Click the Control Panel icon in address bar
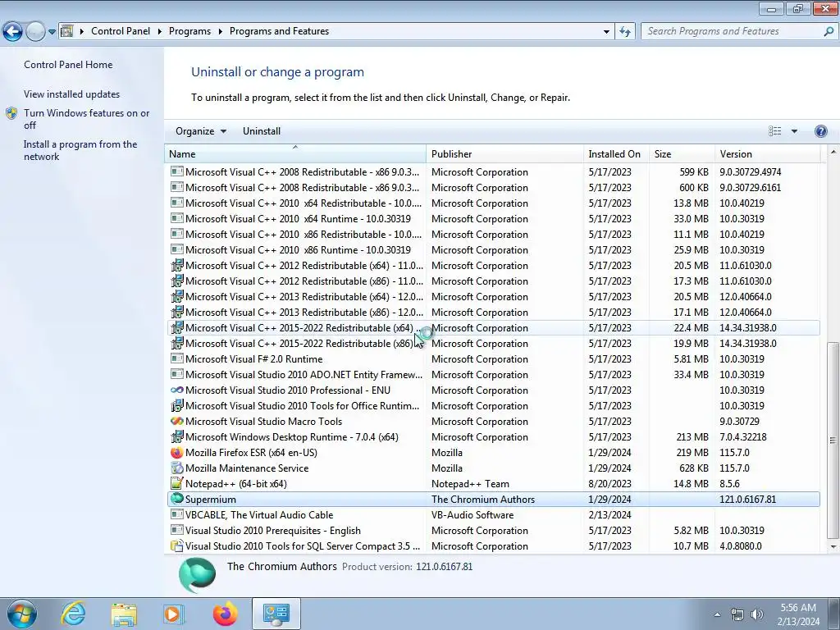Image resolution: width=840 pixels, height=630 pixels. point(66,31)
